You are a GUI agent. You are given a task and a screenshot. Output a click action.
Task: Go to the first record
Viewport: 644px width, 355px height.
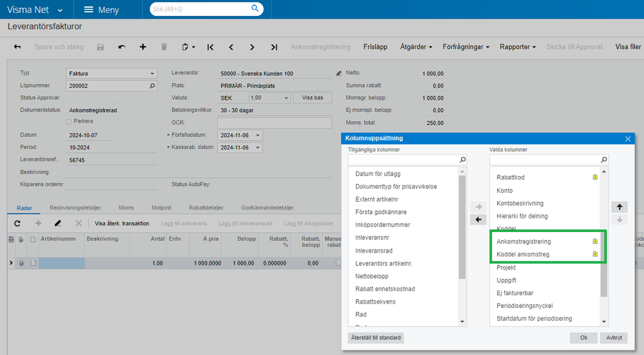point(210,47)
